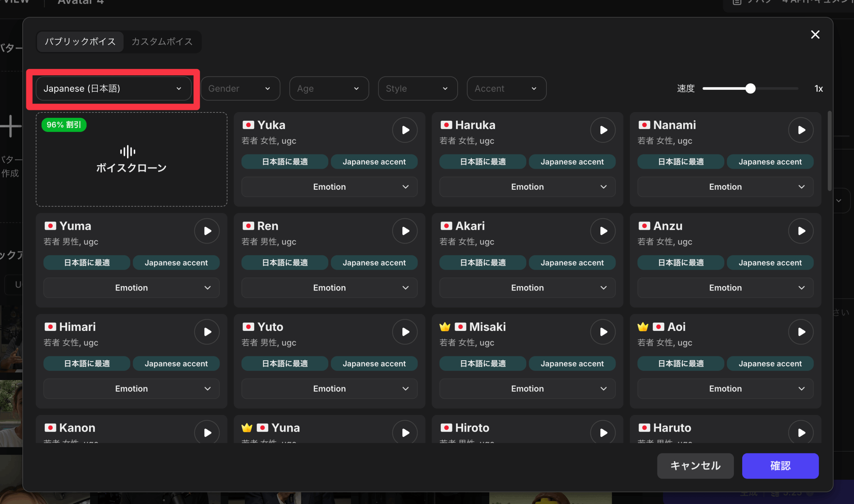Play Haruka voice sample
The width and height of the screenshot is (854, 504).
coord(603,130)
